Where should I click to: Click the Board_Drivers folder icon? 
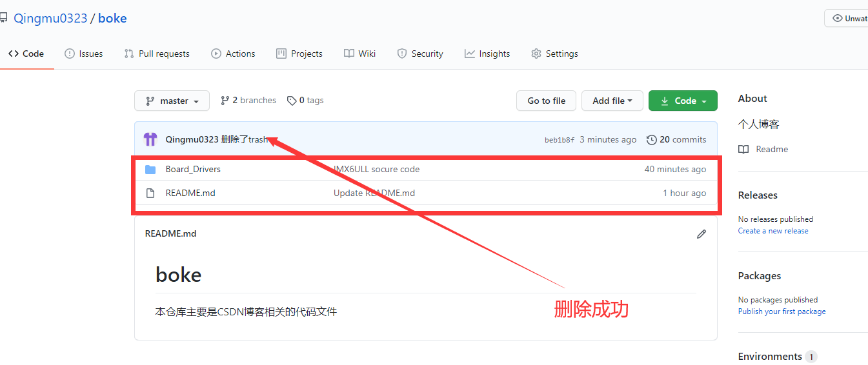click(150, 169)
